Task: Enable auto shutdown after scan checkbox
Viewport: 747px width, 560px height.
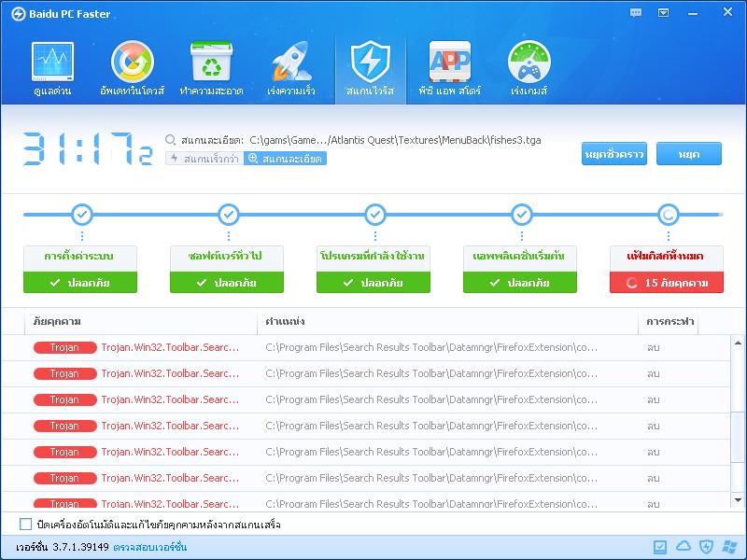Action: click(25, 525)
